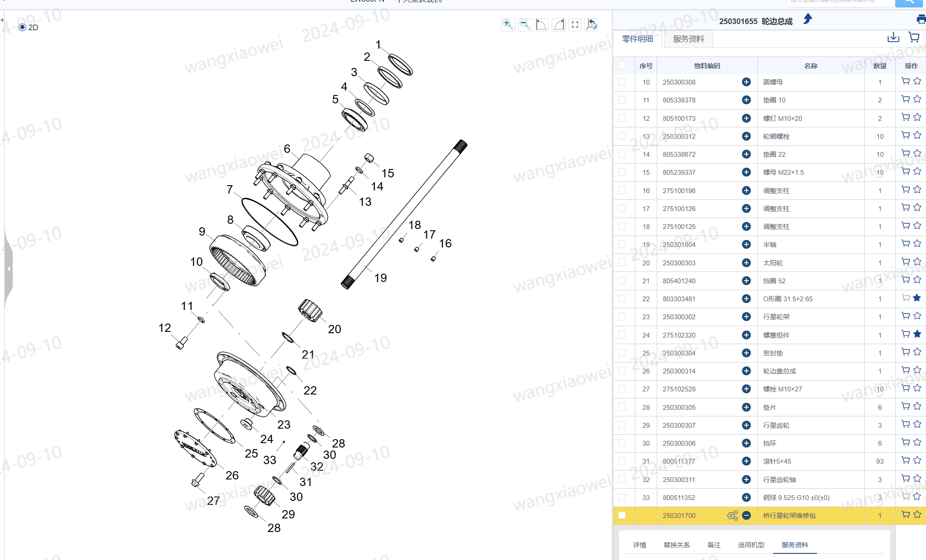The width and height of the screenshot is (926, 560).
Task: Click the zoom in magnifier icon
Action: point(507,25)
